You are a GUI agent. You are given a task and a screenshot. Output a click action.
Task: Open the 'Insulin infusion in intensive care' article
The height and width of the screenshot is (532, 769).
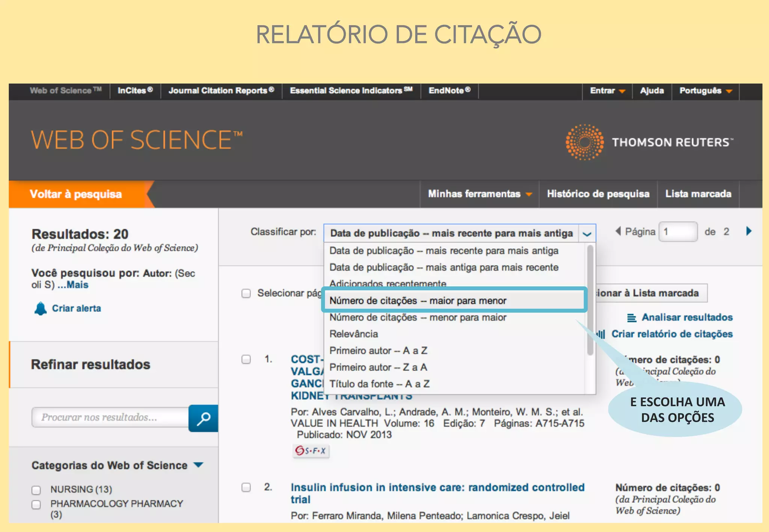point(437,493)
